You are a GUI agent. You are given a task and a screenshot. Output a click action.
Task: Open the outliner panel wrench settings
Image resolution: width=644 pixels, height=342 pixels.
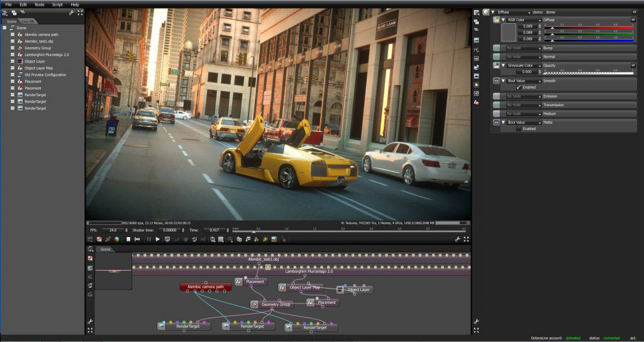72,13
